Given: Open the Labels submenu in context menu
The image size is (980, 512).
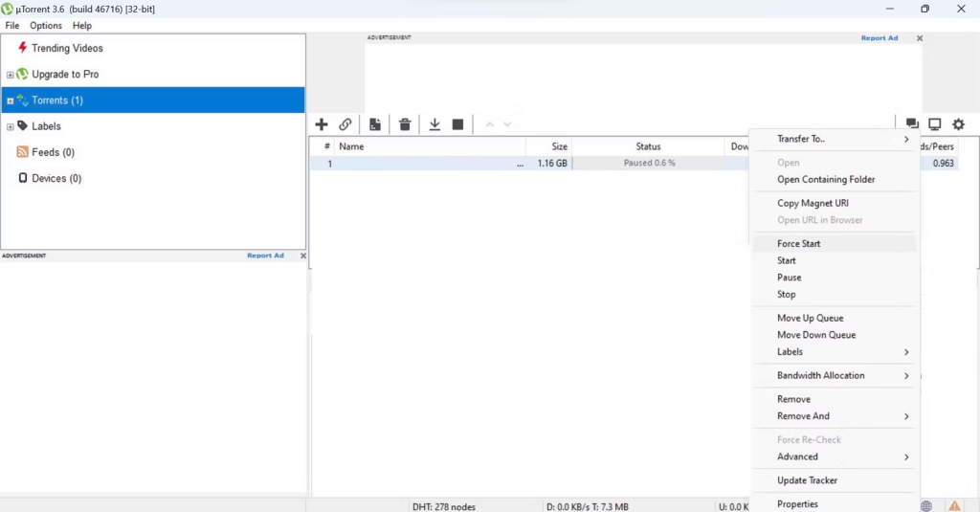Looking at the screenshot, I should click(x=835, y=352).
